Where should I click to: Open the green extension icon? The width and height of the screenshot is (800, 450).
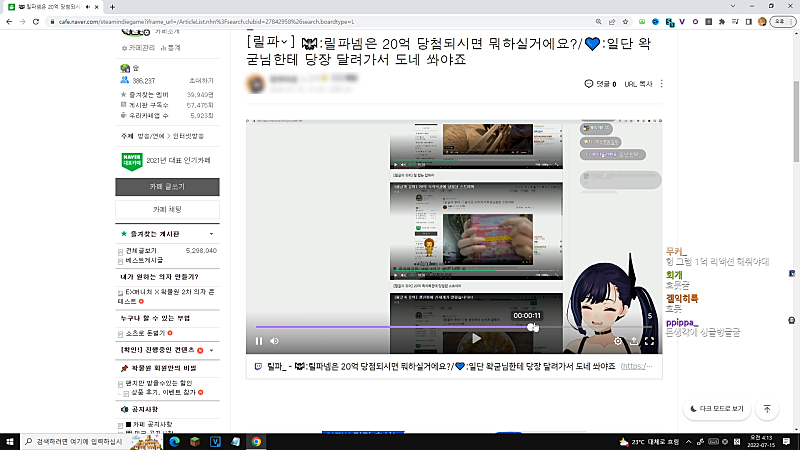pos(642,21)
